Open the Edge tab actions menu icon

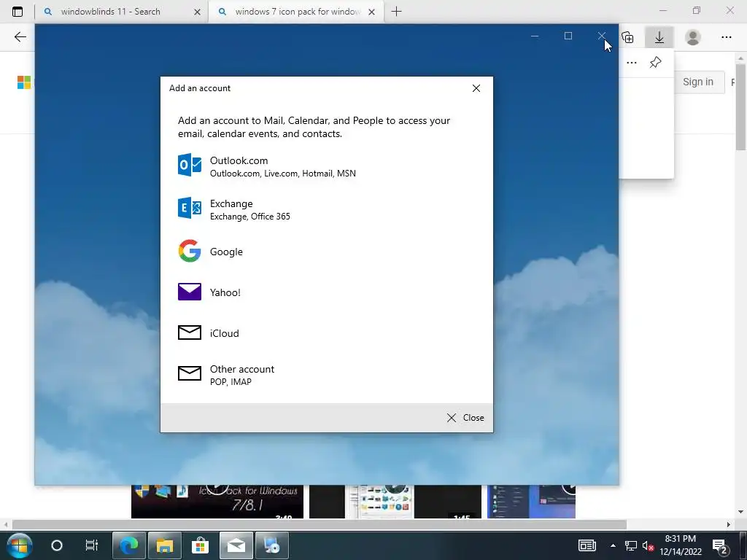coord(18,12)
